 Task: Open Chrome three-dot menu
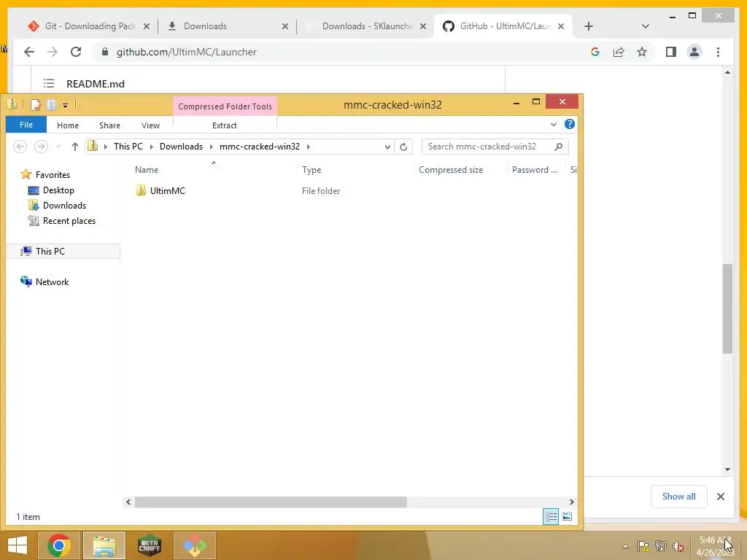(x=718, y=52)
